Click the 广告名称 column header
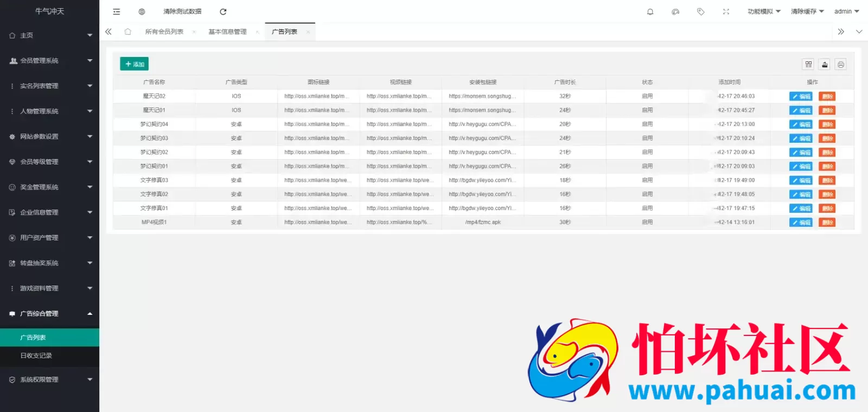 tap(154, 82)
